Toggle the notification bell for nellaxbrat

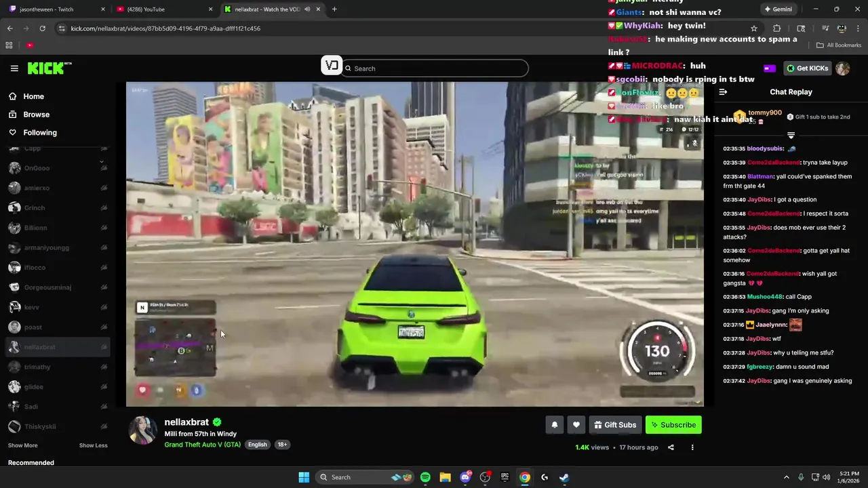(555, 425)
